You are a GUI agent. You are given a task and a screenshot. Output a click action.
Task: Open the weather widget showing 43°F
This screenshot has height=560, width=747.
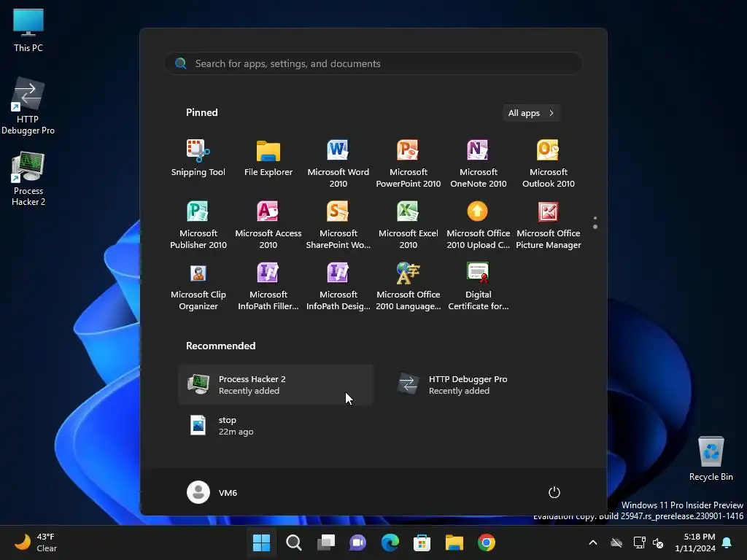pyautogui.click(x=36, y=542)
